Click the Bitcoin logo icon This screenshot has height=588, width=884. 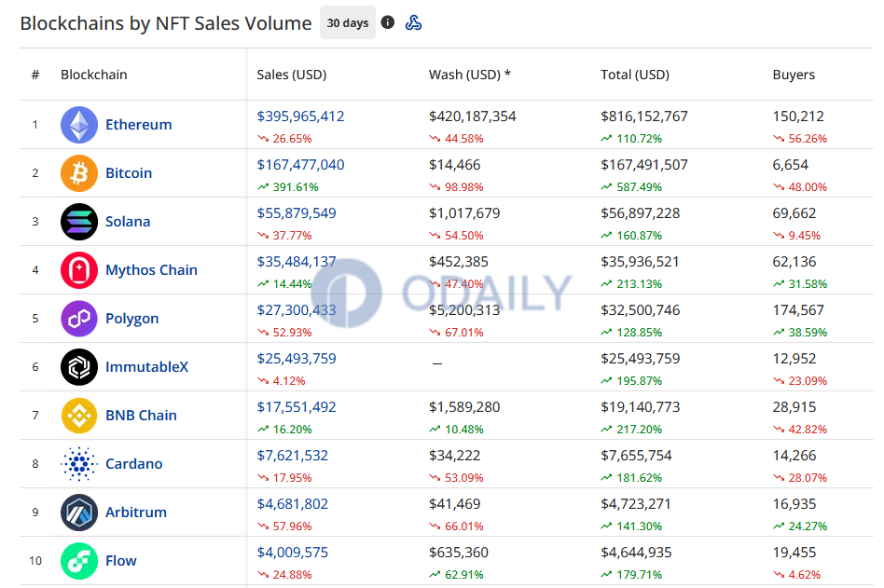tap(79, 173)
